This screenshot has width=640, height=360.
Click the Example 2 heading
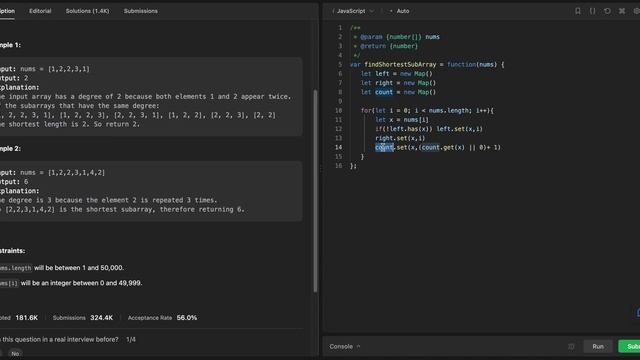click(10, 149)
